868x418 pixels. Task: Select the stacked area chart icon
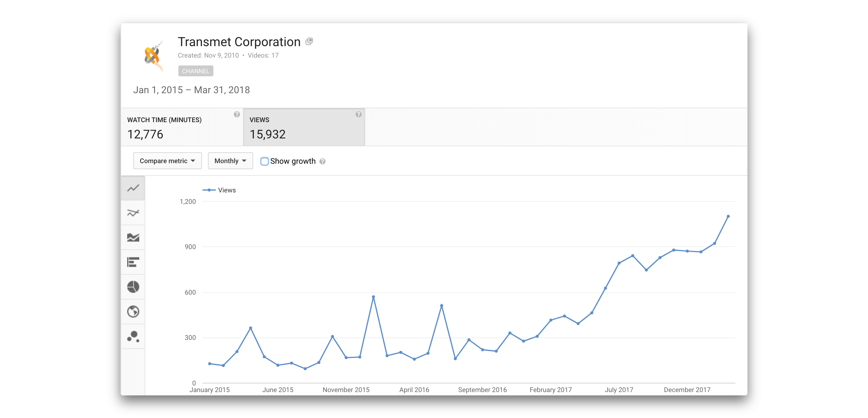click(133, 237)
